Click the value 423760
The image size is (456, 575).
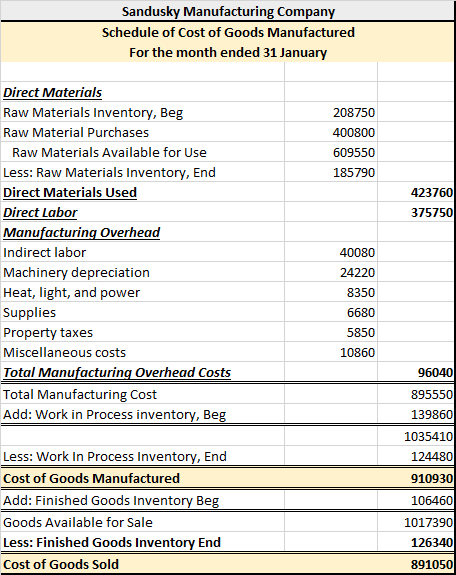click(x=432, y=192)
